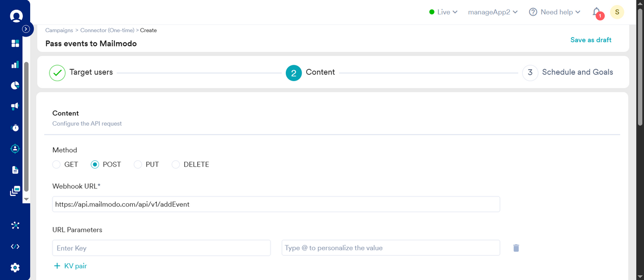The width and height of the screenshot is (644, 280).
Task: Open the Live environment dropdown
Action: [443, 12]
